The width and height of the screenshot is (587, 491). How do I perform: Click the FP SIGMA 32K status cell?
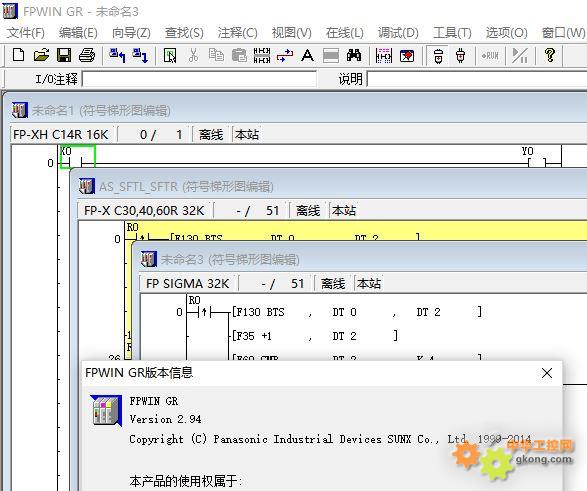[187, 283]
